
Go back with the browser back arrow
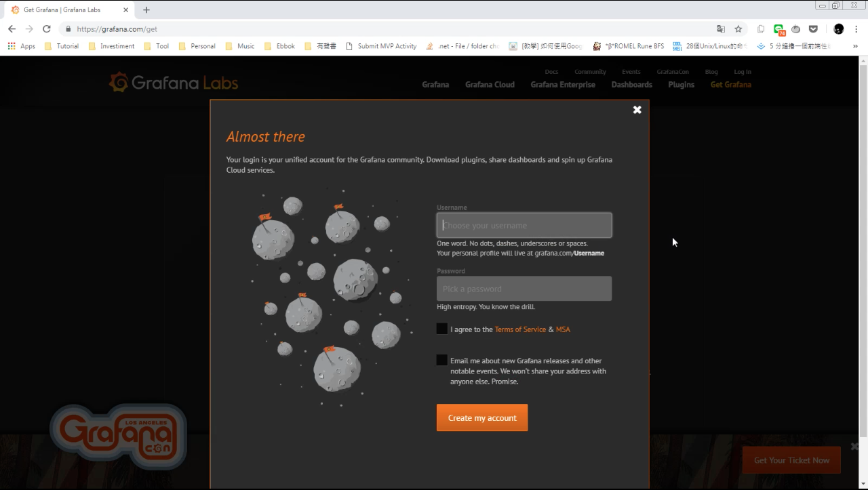[12, 29]
